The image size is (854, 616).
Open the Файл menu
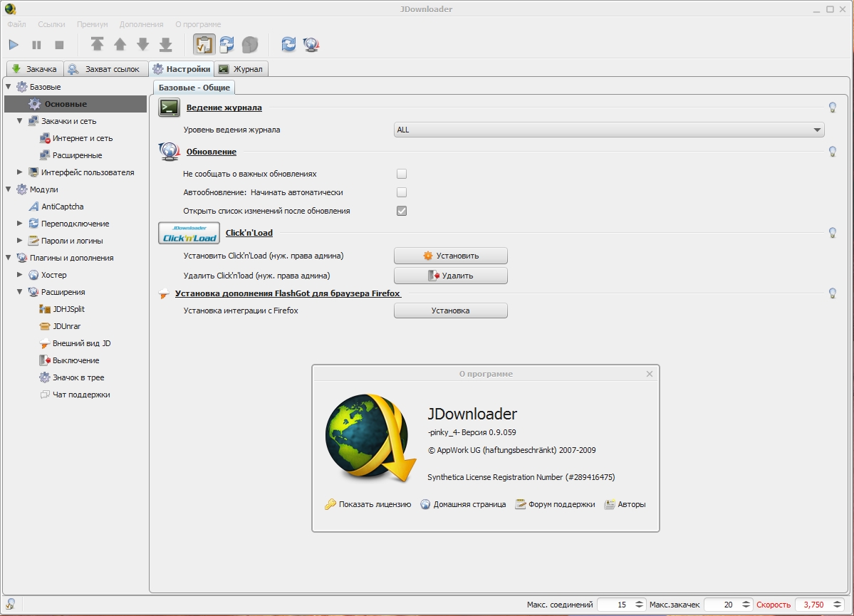coord(17,24)
